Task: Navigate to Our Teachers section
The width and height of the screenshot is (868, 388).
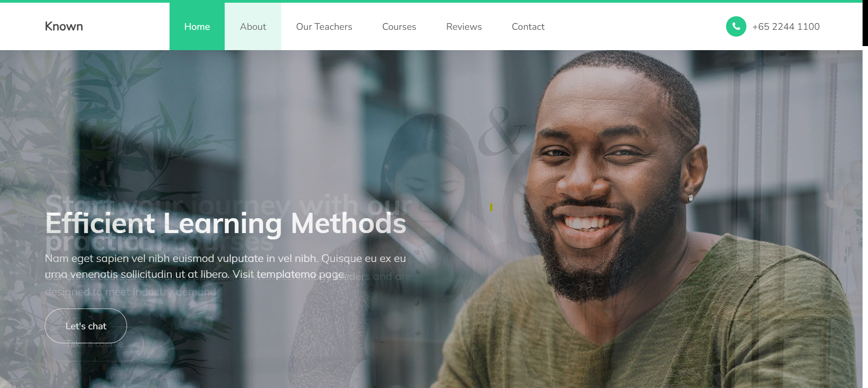Action: 324,27
